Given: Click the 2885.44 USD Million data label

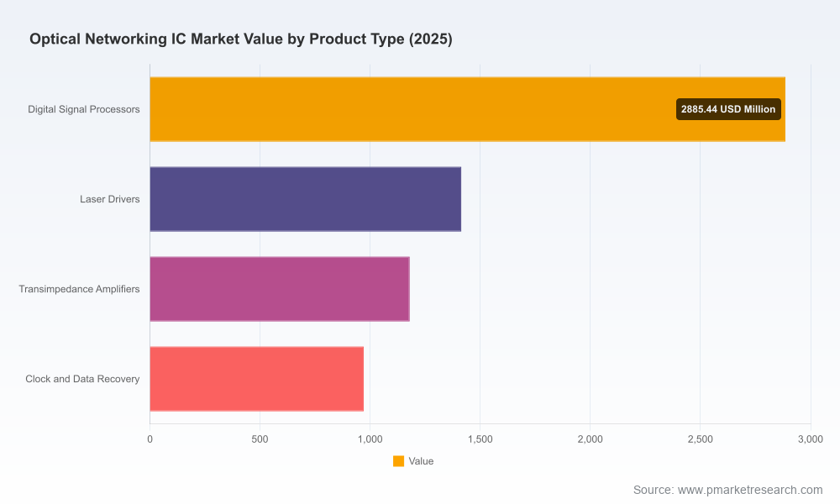Looking at the screenshot, I should coord(728,109).
